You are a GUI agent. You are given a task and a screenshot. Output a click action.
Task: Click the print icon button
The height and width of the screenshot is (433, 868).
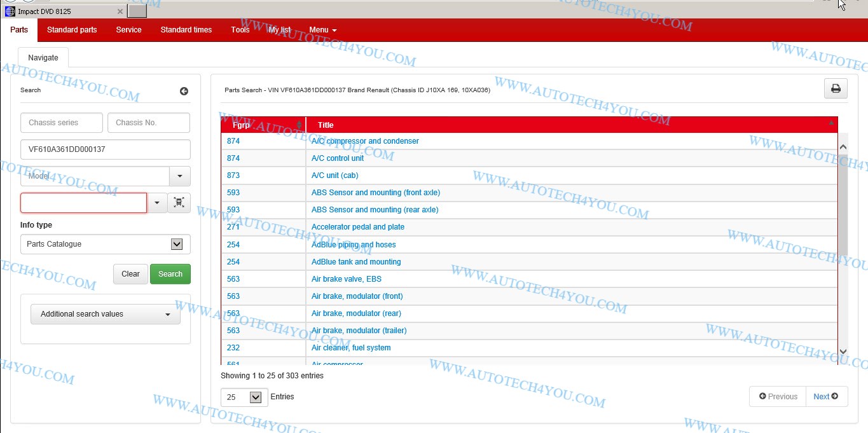coord(836,89)
